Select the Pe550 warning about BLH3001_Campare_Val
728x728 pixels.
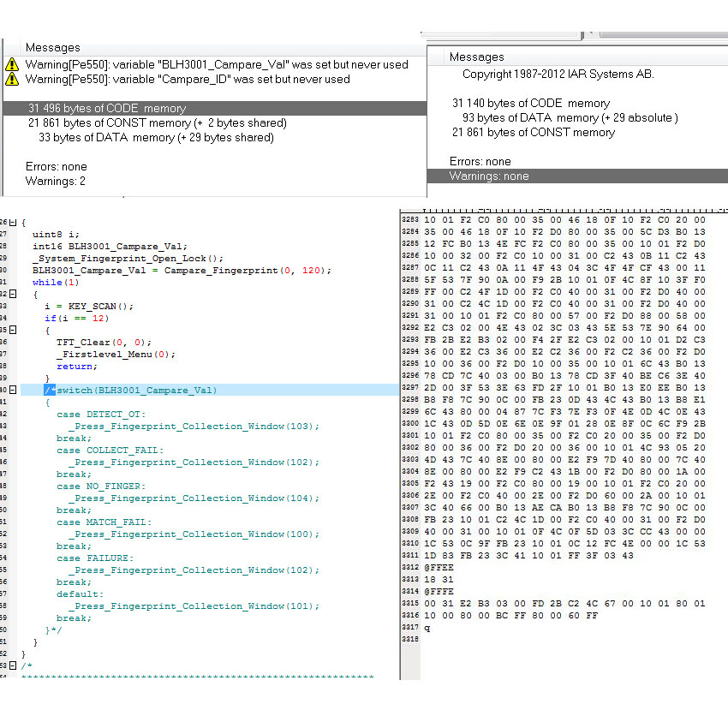click(217, 64)
